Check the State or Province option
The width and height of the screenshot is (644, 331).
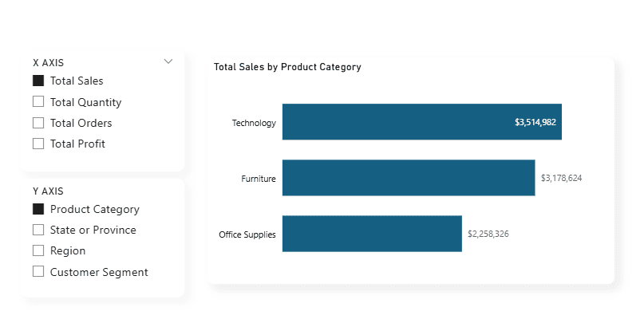pyautogui.click(x=38, y=230)
